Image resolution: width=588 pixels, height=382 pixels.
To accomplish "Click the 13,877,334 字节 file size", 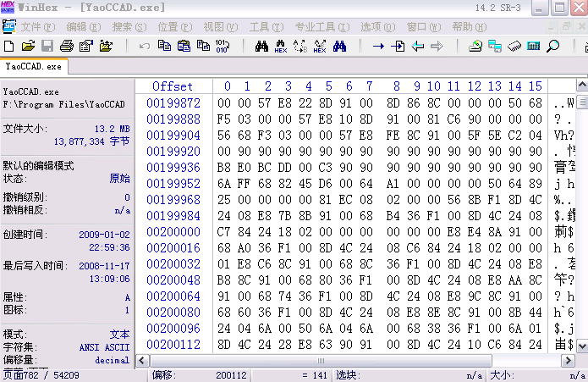I will click(92, 141).
